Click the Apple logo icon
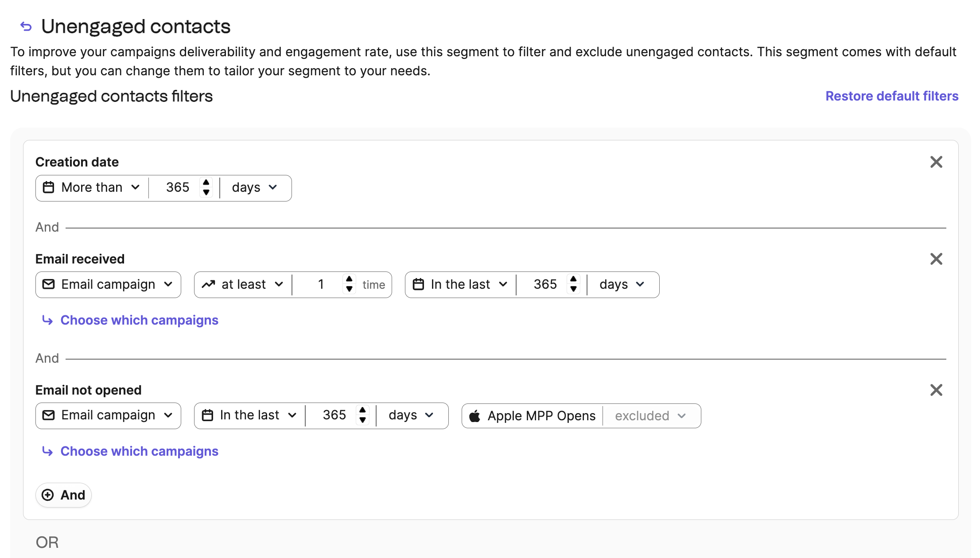980x558 pixels. pos(474,416)
